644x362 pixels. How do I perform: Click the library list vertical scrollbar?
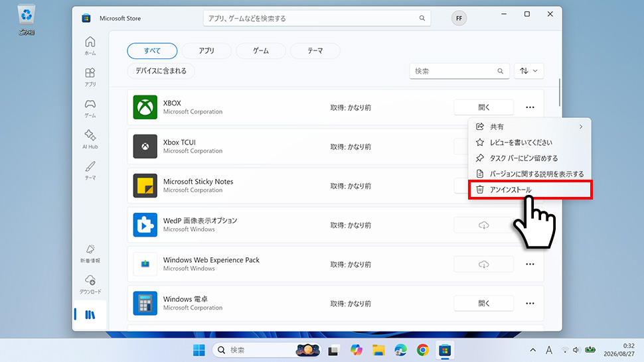559,92
